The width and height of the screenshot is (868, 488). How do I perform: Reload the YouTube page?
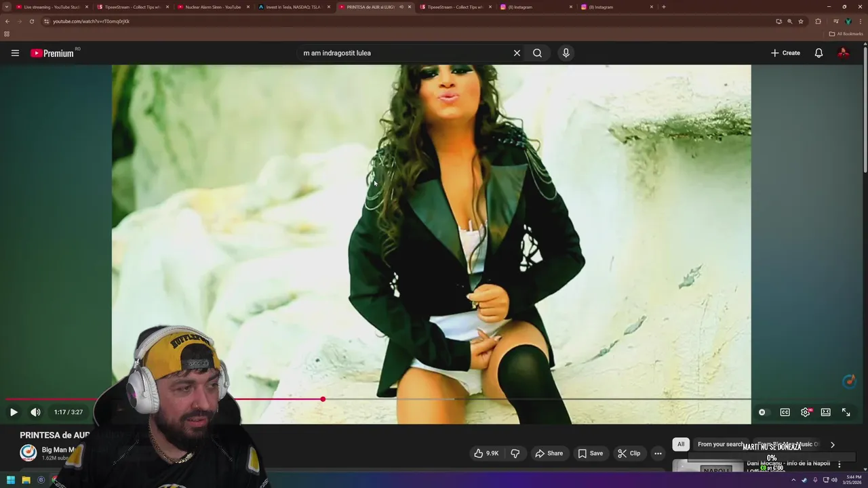point(31,21)
